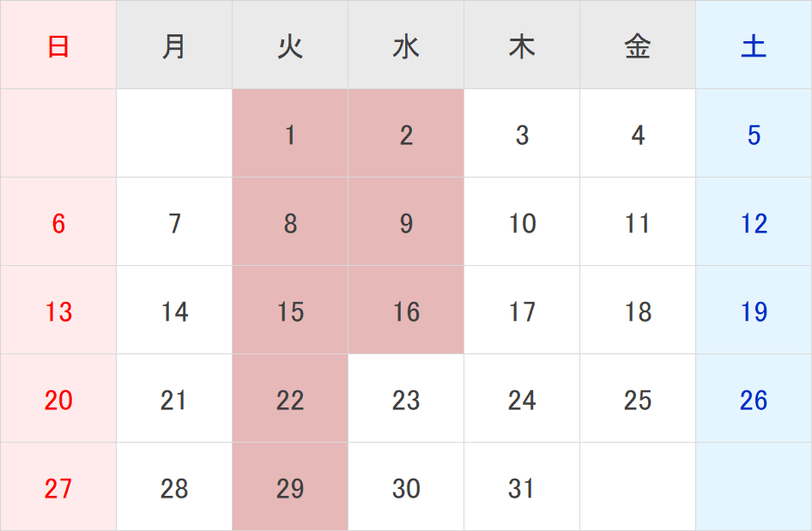Pick Saturday date 12
Screen dimensions: 812x531
pos(754,222)
